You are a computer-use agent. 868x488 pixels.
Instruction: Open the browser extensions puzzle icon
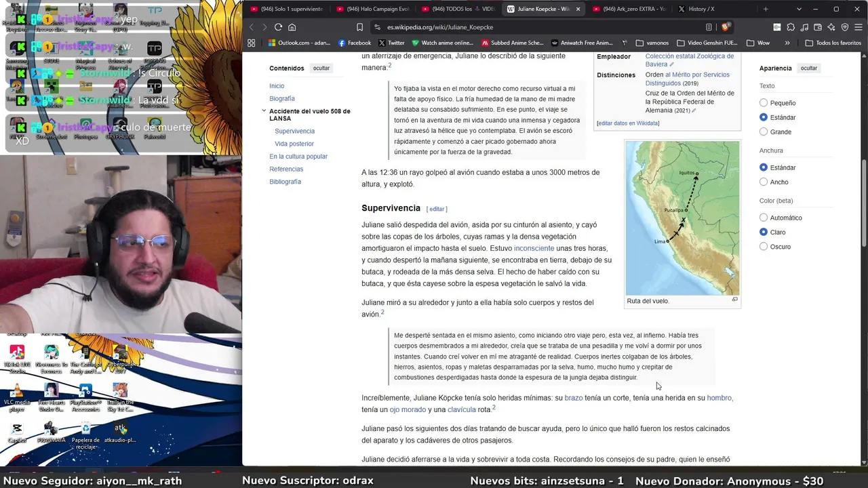[x=791, y=27]
